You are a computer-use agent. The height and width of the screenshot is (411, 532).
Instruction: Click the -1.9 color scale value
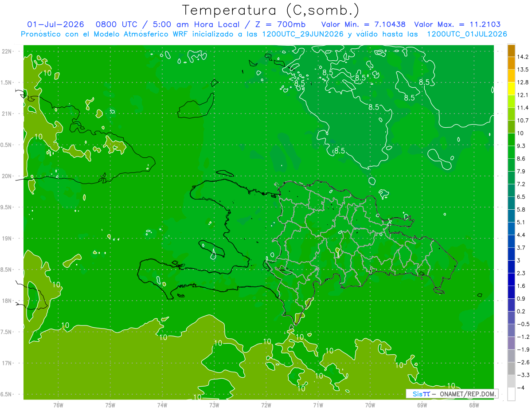coord(523,349)
